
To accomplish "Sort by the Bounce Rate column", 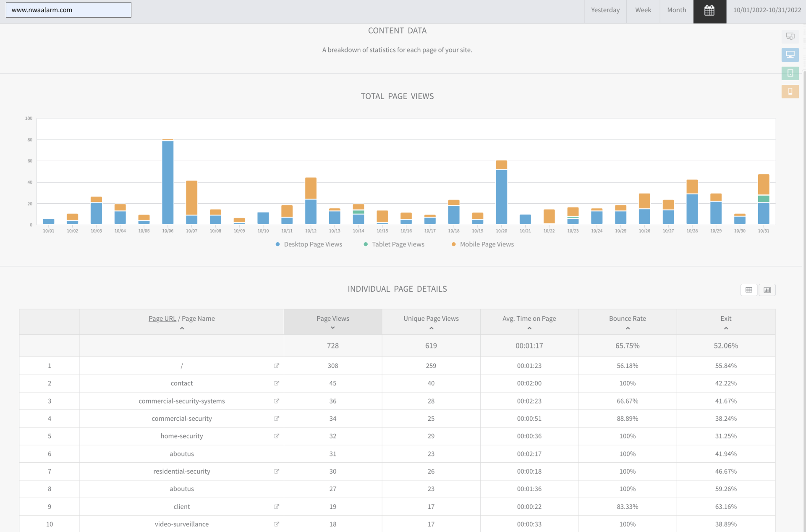I will click(627, 322).
